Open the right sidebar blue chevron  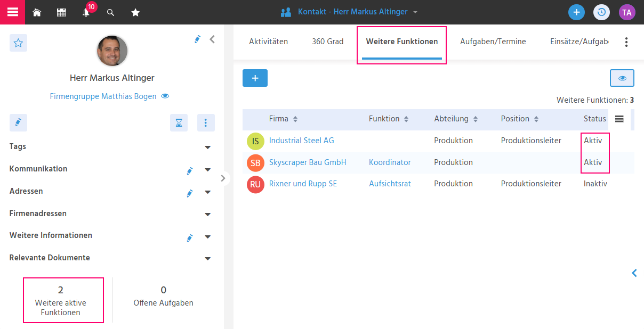(634, 273)
